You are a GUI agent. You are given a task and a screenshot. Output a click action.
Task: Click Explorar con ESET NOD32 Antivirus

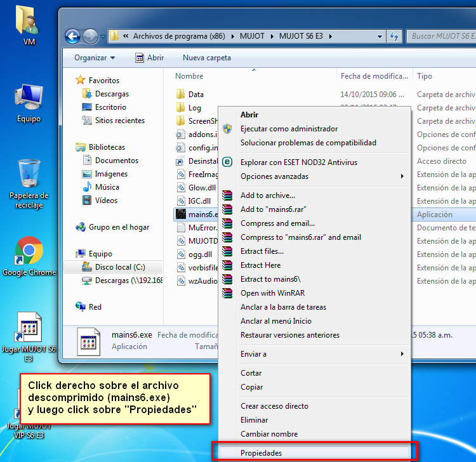pyautogui.click(x=298, y=162)
